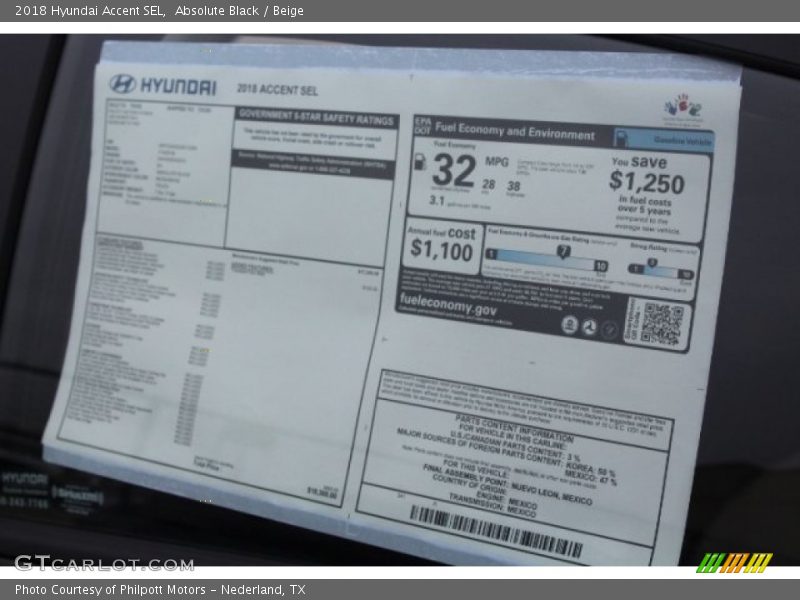
Task: Click the fuel pump icon beside 32 MPG
Action: tap(420, 161)
